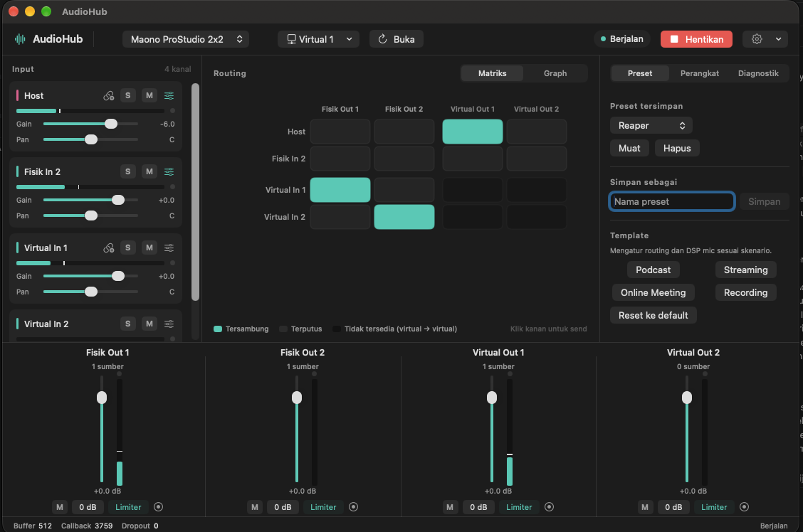This screenshot has width=803, height=532.
Task: Click the Hapus preset button
Action: 677,149
